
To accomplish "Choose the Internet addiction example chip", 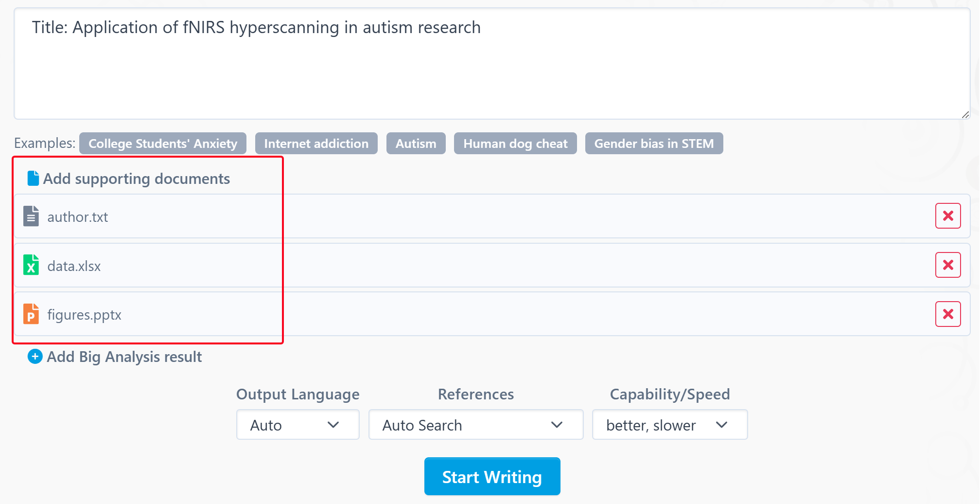I will point(316,144).
